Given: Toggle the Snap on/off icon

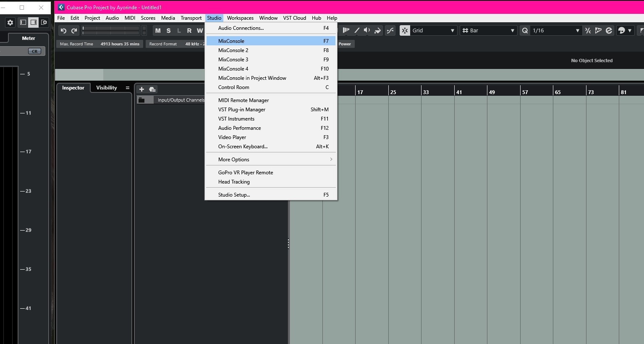Looking at the screenshot, I should coord(405,30).
